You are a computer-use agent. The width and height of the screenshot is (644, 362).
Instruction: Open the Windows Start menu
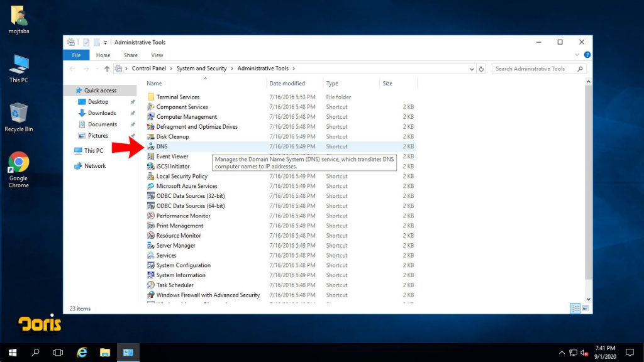click(x=13, y=353)
